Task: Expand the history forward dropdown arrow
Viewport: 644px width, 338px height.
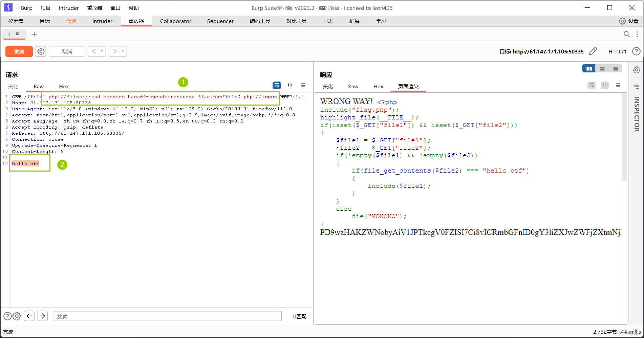Action: pyautogui.click(x=123, y=51)
